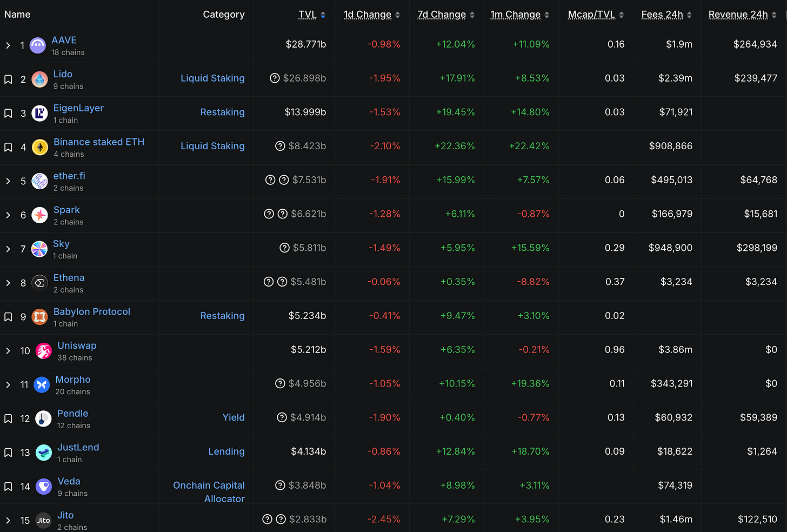Expand the Uniswap row

(x=8, y=351)
